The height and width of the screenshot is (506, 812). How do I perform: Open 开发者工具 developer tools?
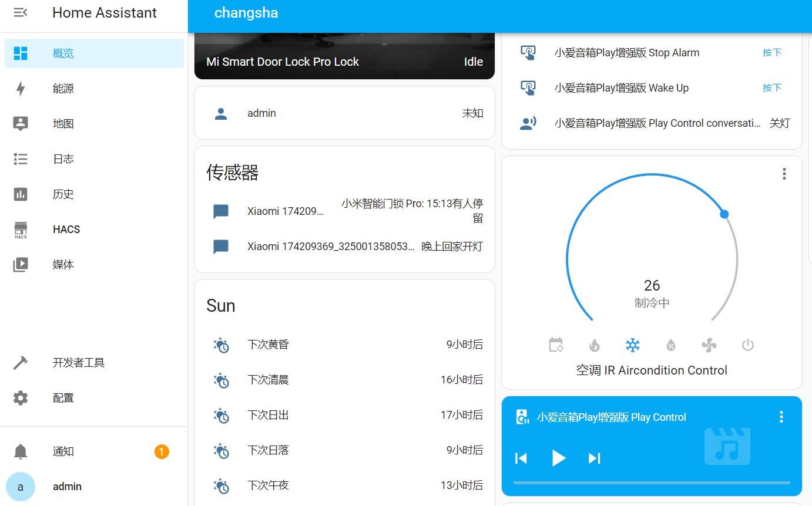[94, 363]
